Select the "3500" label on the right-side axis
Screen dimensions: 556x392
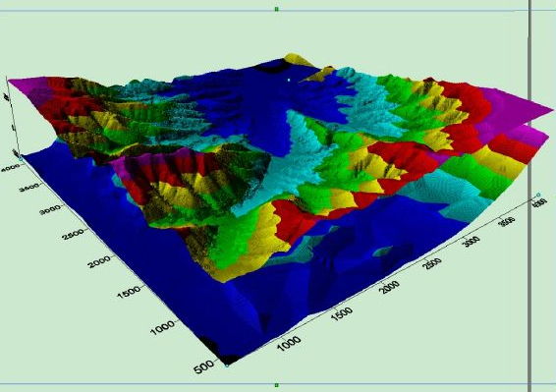pos(507,222)
